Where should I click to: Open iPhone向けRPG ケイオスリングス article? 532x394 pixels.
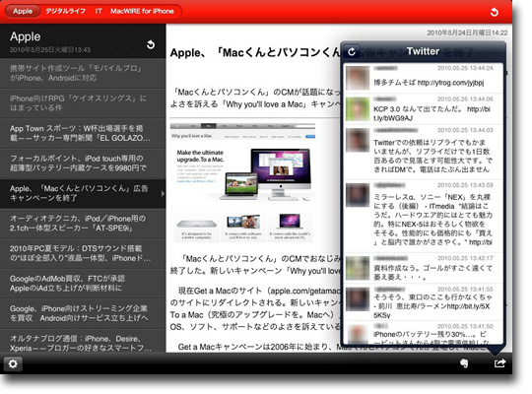83,103
